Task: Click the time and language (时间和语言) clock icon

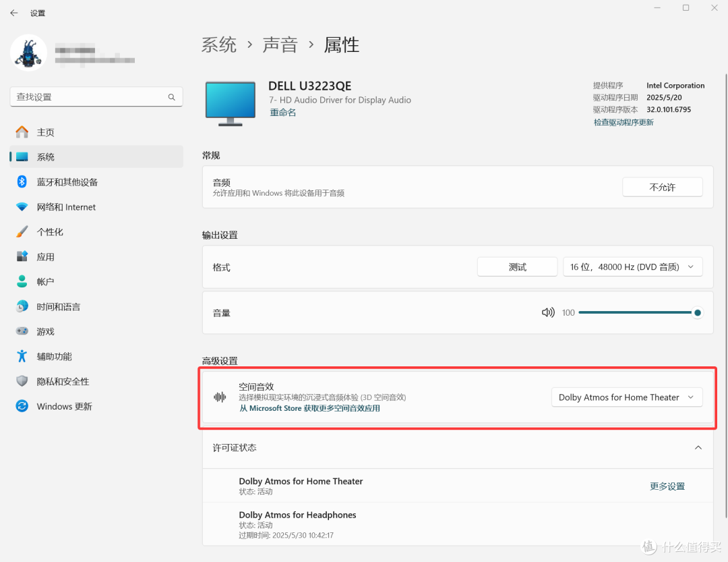Action: tap(22, 306)
